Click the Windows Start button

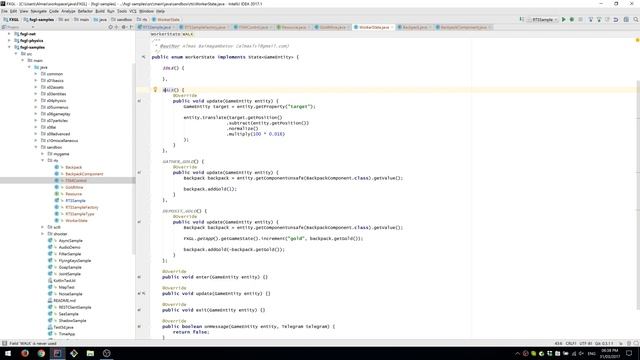coord(8,353)
